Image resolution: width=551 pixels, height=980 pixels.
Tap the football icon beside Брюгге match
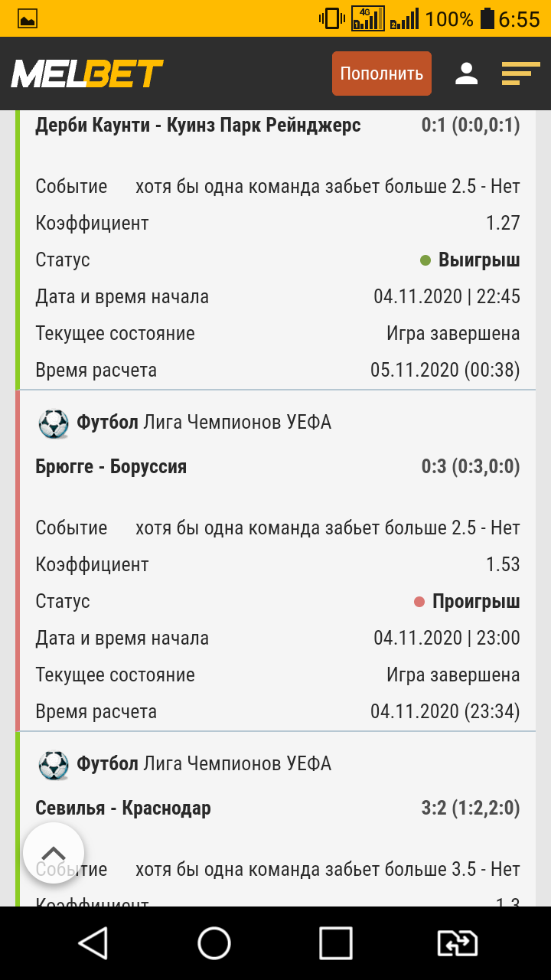pyautogui.click(x=54, y=423)
